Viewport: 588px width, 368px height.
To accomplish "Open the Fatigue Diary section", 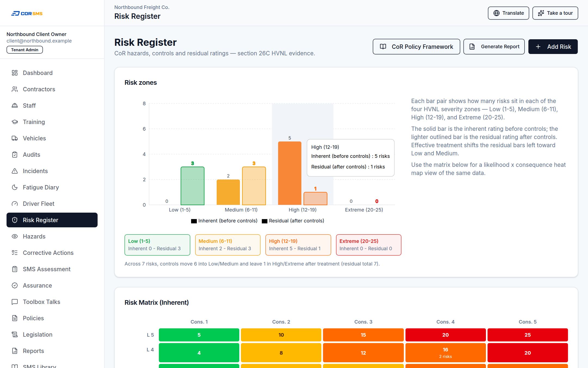I will point(52,187).
